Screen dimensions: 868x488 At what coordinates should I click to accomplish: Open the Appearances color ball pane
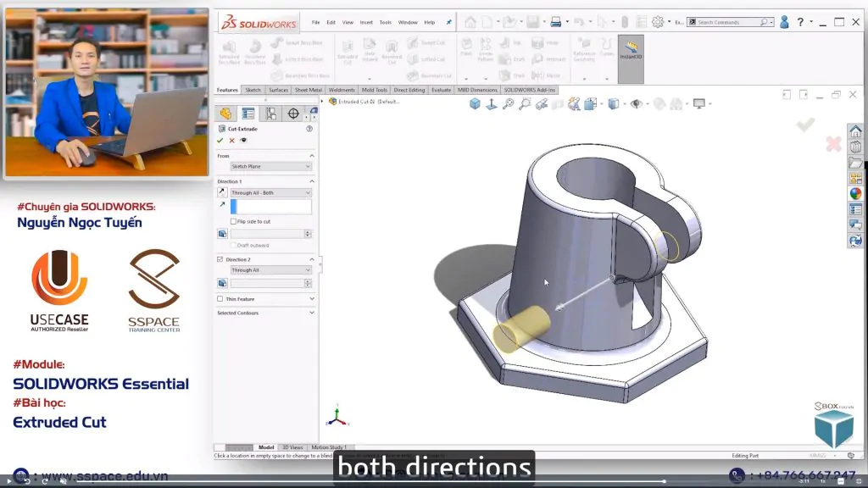coord(855,194)
